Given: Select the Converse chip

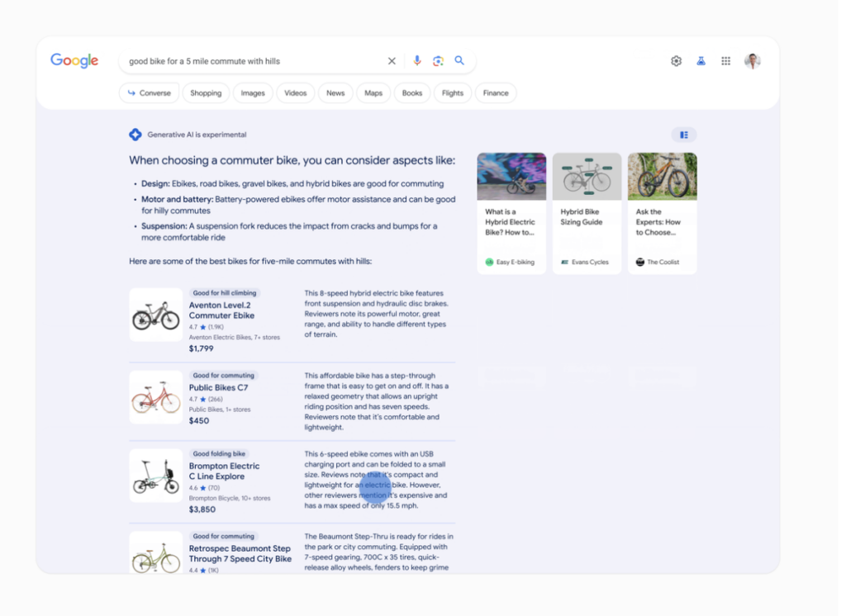Looking at the screenshot, I should coord(150,92).
